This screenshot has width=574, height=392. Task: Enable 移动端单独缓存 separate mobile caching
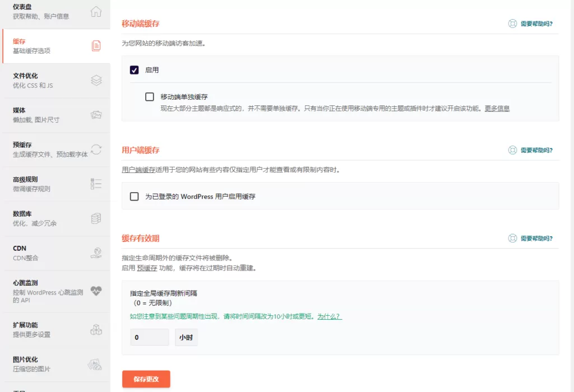[x=150, y=96]
